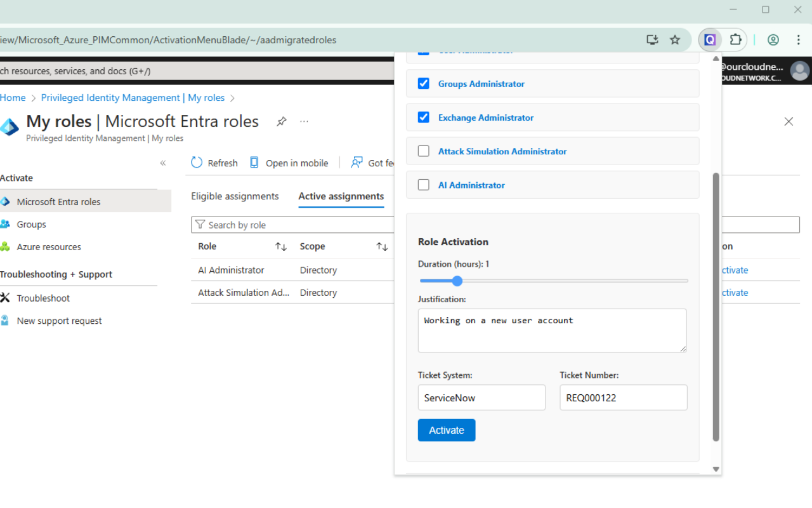Click the Privileged Identity Management title icon
This screenshot has height=508, width=812.
(x=10, y=127)
